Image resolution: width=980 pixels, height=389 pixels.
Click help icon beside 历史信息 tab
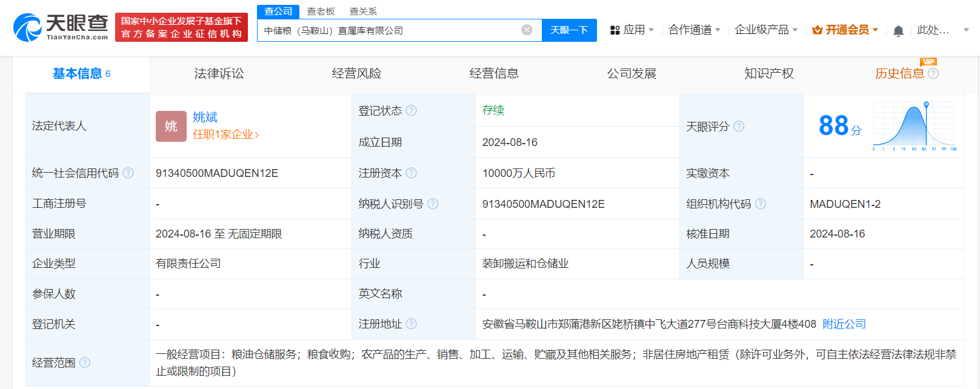pos(933,73)
